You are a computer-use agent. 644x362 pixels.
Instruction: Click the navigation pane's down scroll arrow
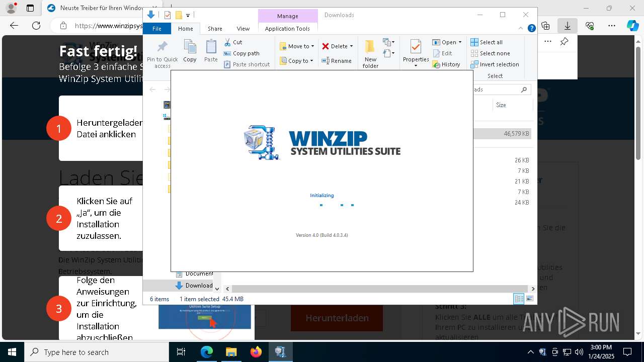coord(217,289)
